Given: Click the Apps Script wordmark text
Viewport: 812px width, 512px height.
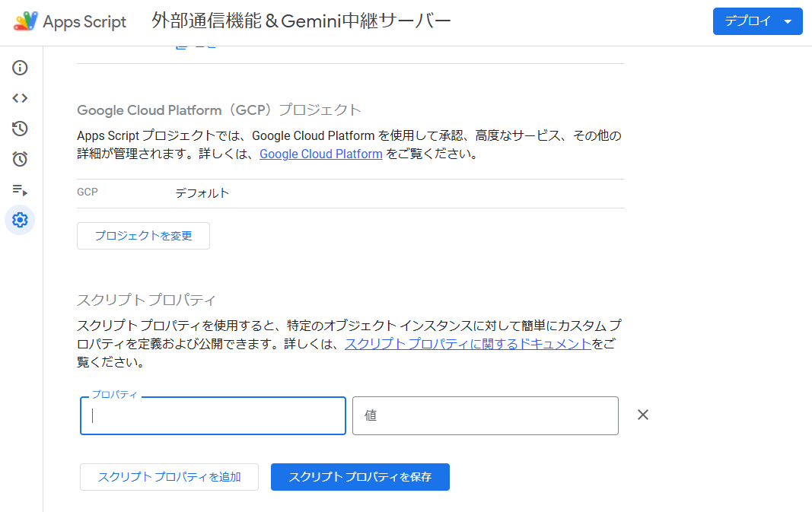Looking at the screenshot, I should tap(84, 22).
